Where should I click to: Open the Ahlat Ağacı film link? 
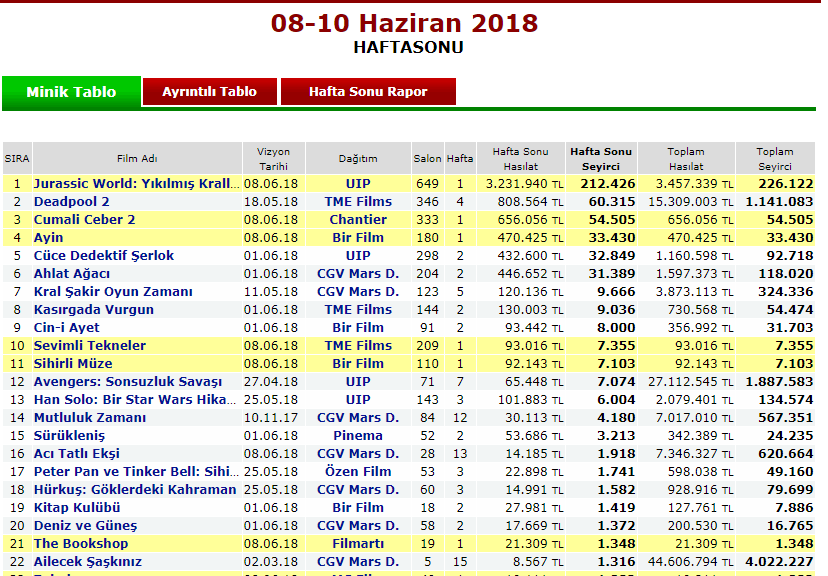coord(72,274)
